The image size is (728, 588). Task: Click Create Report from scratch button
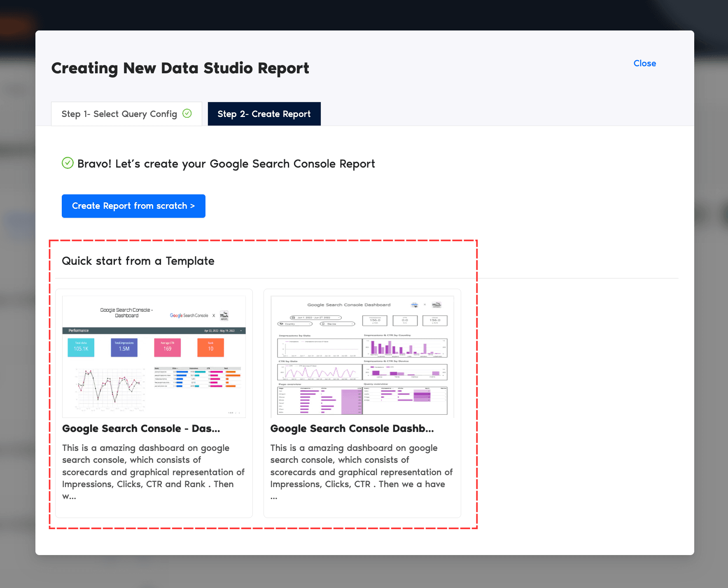(133, 206)
